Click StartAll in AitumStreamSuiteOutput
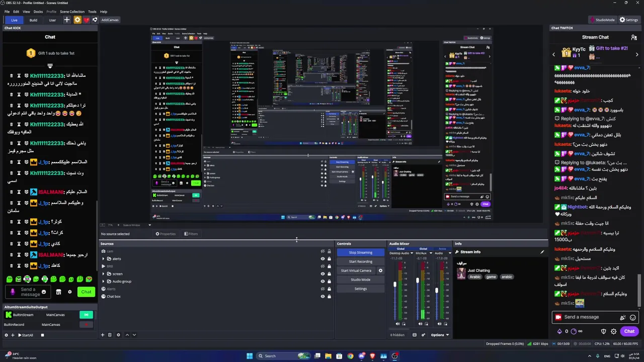This screenshot has width=644, height=362. (x=26, y=335)
